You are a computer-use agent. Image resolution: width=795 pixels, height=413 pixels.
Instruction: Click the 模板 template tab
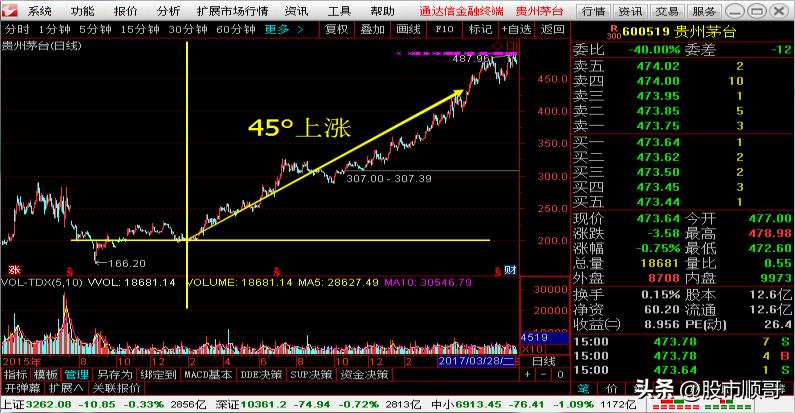[x=45, y=374]
